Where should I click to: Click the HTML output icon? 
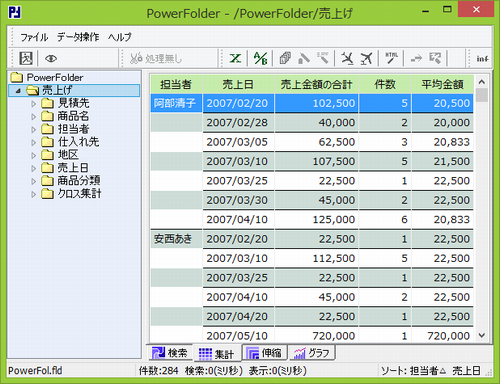[x=391, y=59]
